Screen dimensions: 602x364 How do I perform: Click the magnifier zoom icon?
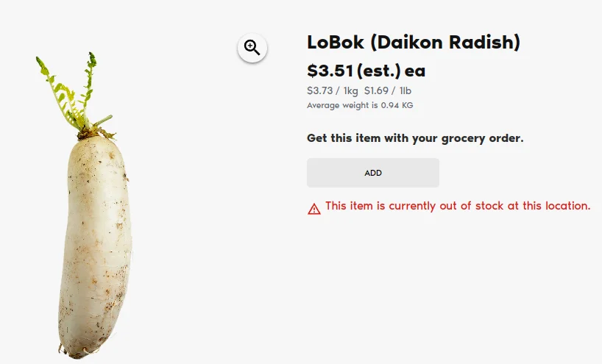[x=252, y=48]
